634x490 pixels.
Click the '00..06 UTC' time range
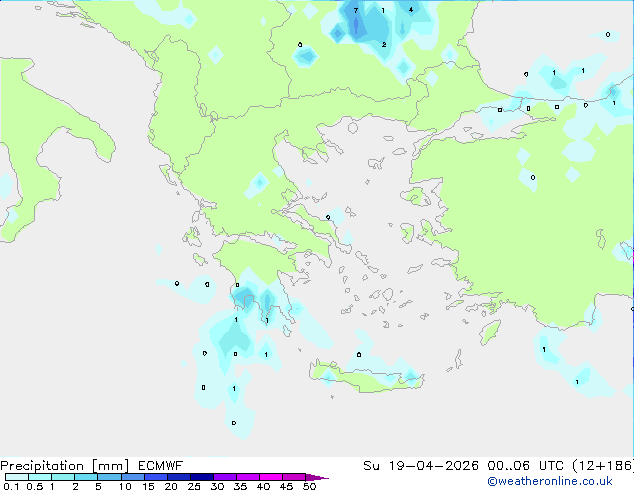[x=525, y=466]
